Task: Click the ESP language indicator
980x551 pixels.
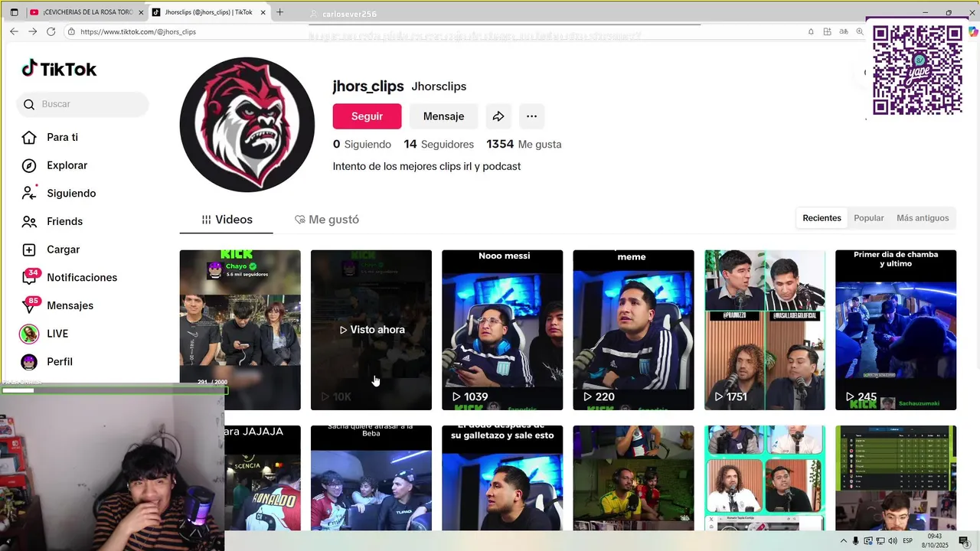Action: point(907,541)
